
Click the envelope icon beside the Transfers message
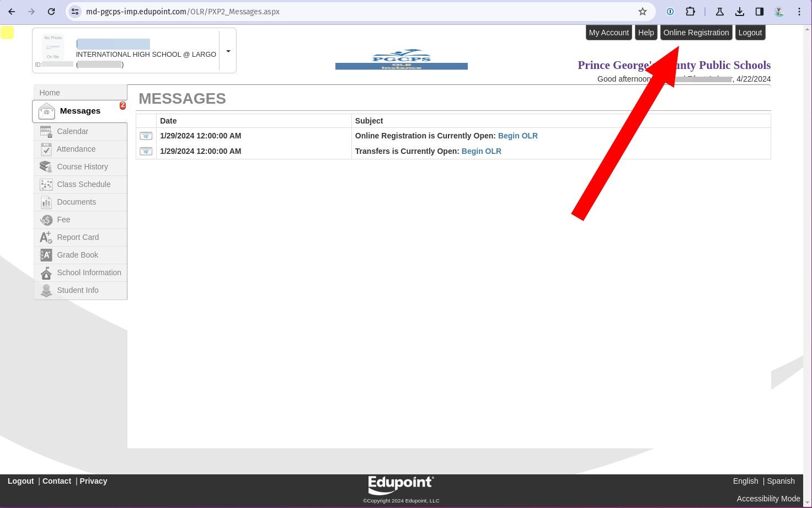(146, 151)
